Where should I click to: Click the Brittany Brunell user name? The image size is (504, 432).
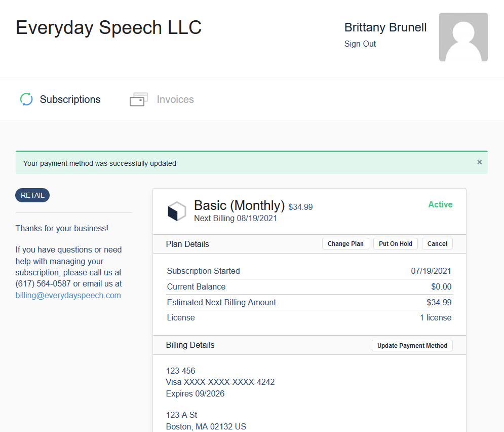tap(385, 27)
